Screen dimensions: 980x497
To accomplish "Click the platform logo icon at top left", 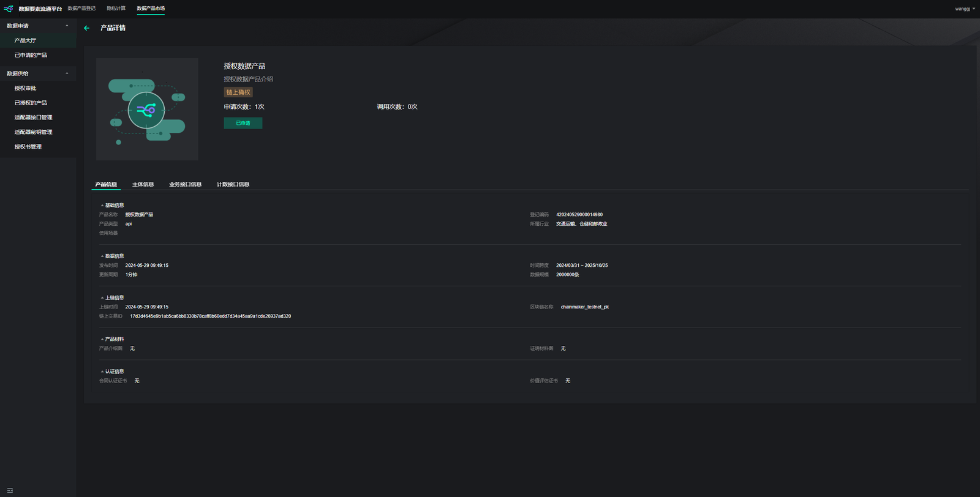I will pos(9,9).
